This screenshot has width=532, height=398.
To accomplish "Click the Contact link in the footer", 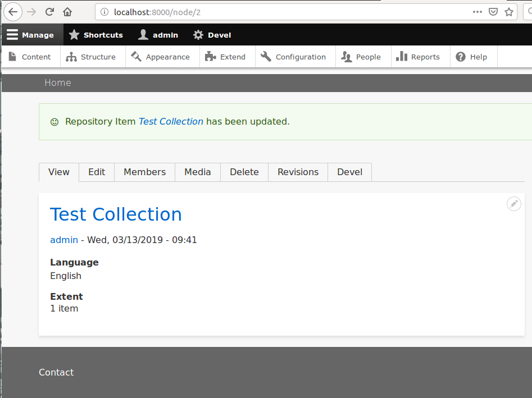I will coord(56,372).
